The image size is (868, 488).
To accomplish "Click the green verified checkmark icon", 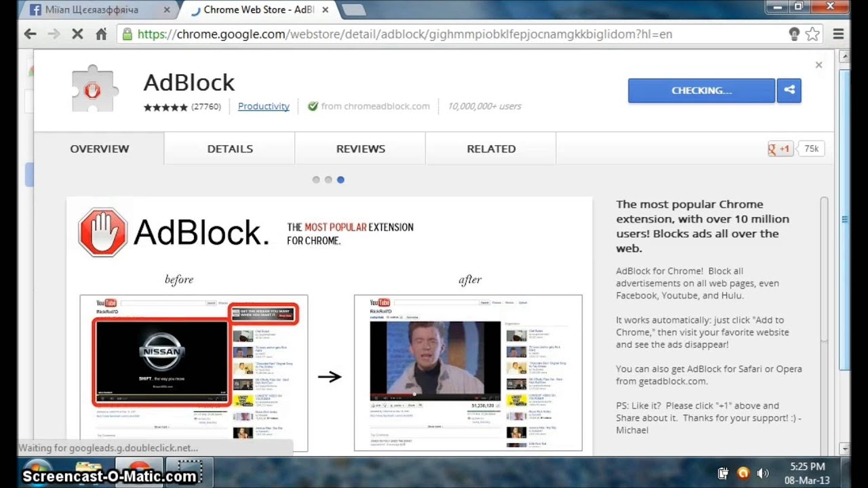I will click(313, 106).
